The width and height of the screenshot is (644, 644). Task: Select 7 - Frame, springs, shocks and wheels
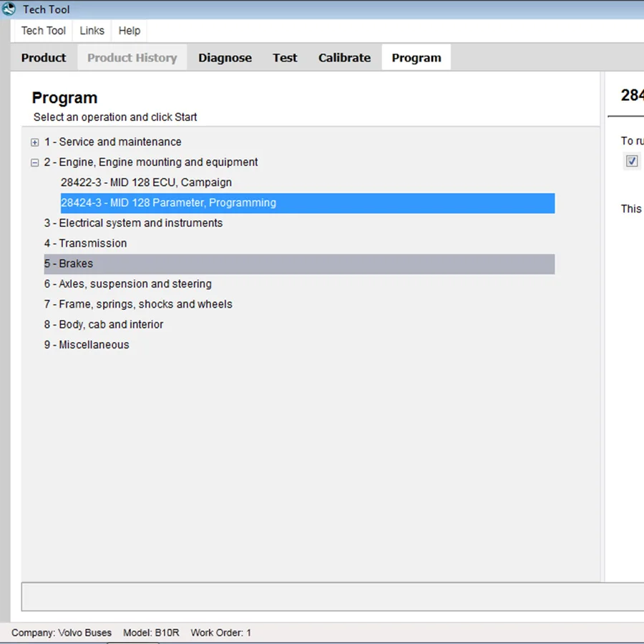138,304
